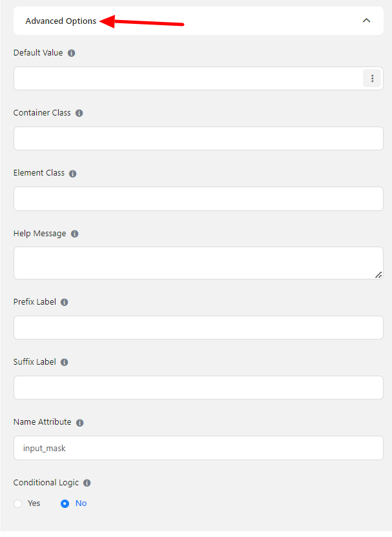Open the Default Value three-dot menu

[x=372, y=78]
